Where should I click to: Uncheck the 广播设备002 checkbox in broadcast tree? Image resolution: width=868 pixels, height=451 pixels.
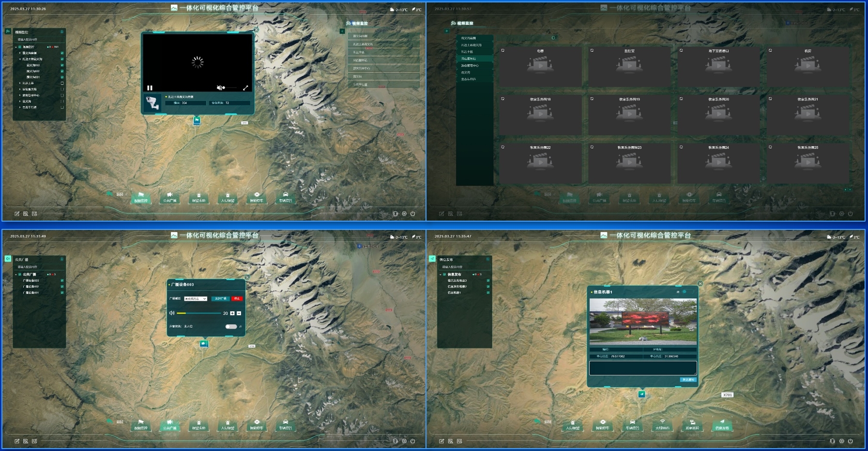[x=62, y=286]
